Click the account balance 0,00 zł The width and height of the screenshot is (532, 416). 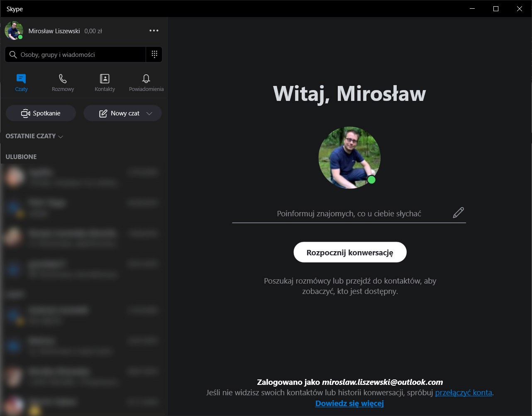pyautogui.click(x=93, y=31)
